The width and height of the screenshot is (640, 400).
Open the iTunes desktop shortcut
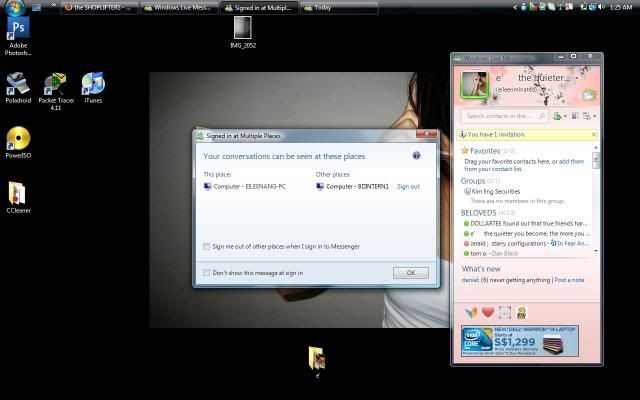pos(93,88)
